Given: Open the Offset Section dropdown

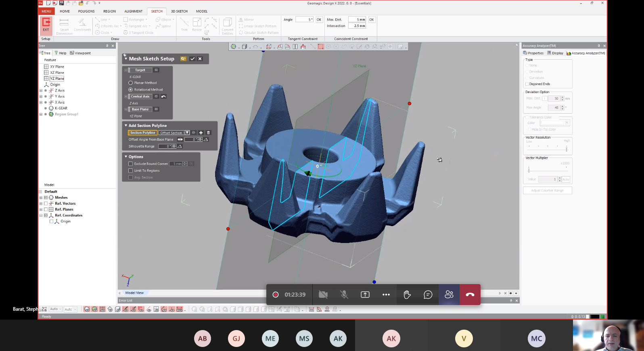Looking at the screenshot, I should (x=187, y=133).
